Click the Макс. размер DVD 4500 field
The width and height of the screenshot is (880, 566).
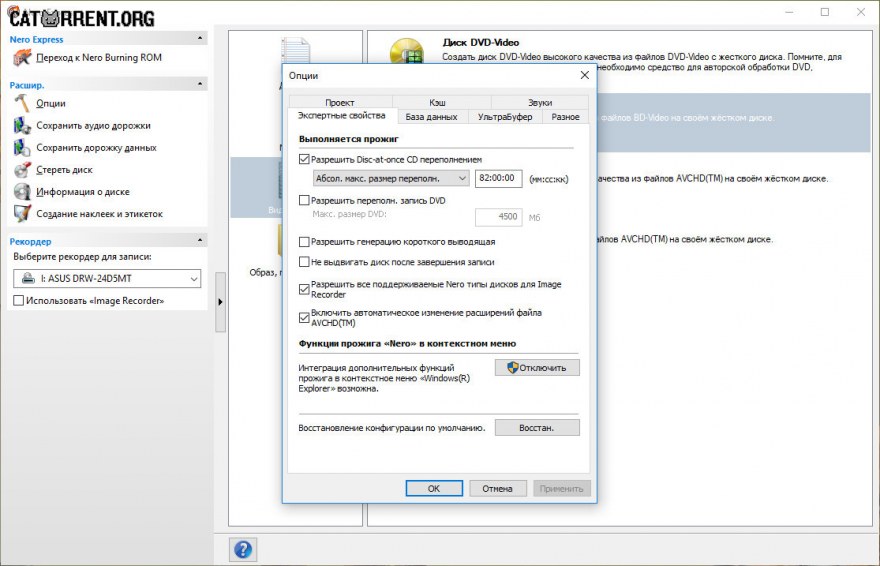498,217
